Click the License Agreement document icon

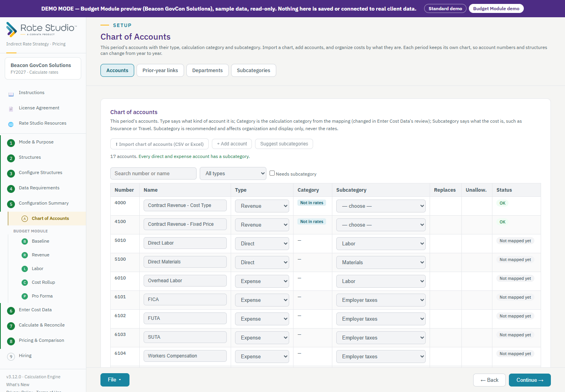[x=11, y=109]
